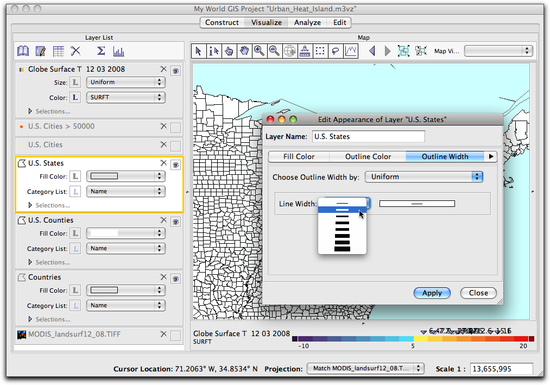Click the Scale value input field

(x=501, y=369)
